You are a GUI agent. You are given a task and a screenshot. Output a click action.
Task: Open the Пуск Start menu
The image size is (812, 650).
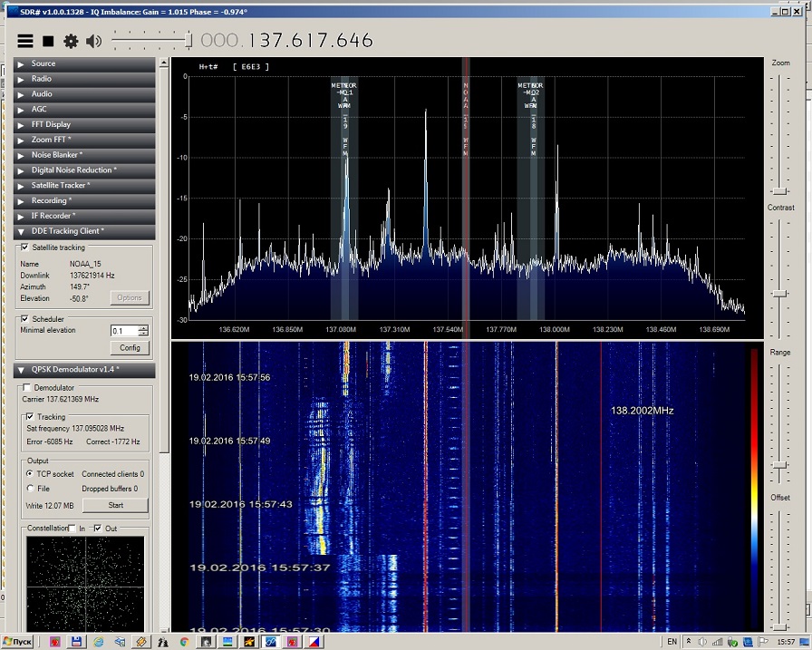tap(17, 642)
